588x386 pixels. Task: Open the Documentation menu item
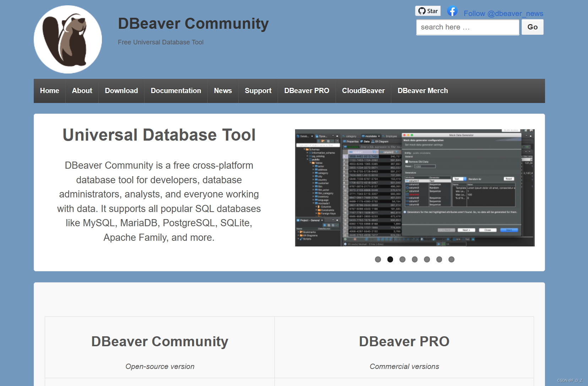176,91
